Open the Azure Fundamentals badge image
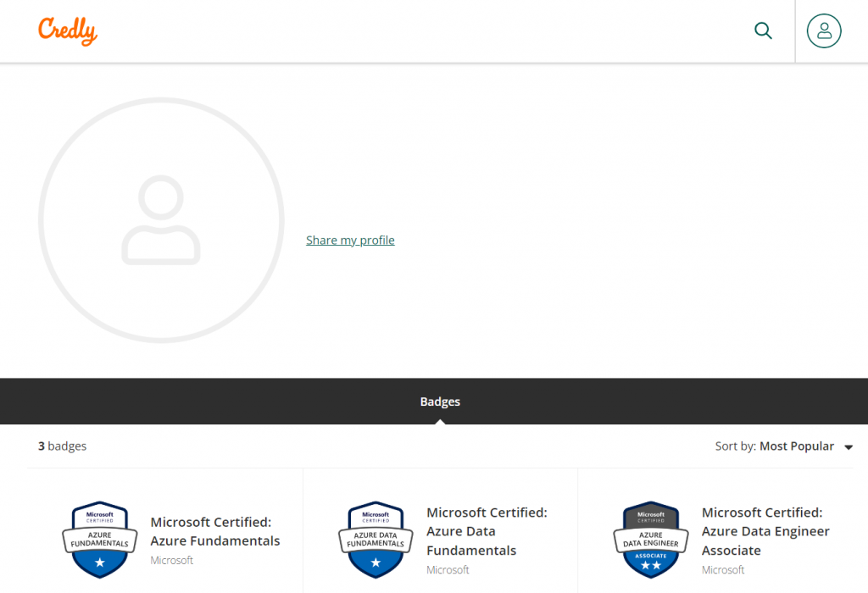The height and width of the screenshot is (593, 868). [100, 540]
